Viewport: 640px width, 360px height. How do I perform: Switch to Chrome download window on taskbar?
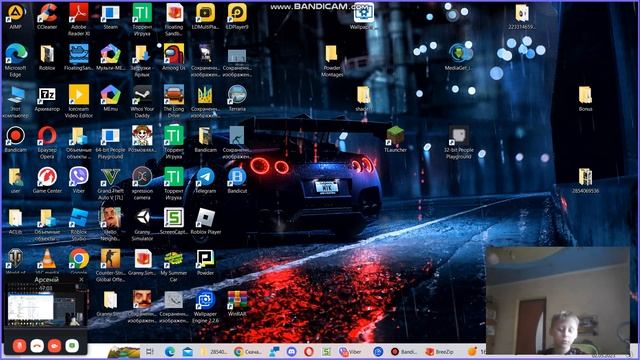248,351
